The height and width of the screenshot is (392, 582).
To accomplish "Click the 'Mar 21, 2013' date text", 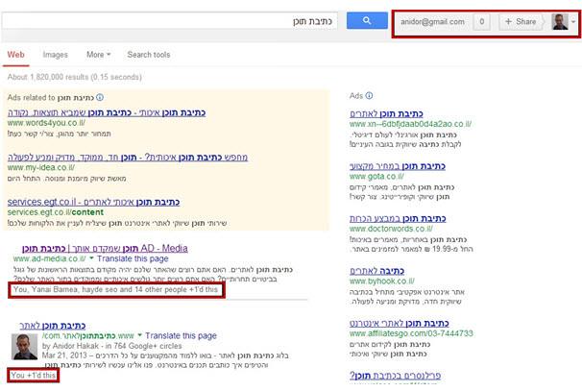I will (x=64, y=355).
